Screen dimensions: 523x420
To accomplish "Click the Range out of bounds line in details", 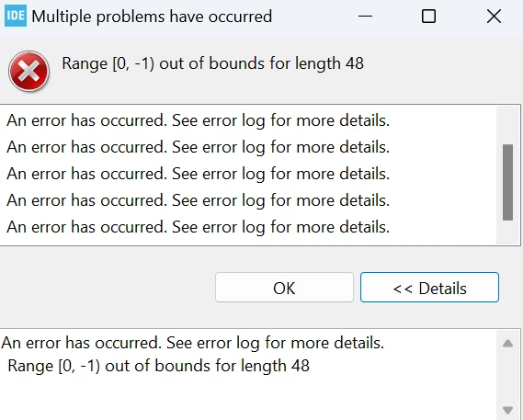I will [158, 366].
